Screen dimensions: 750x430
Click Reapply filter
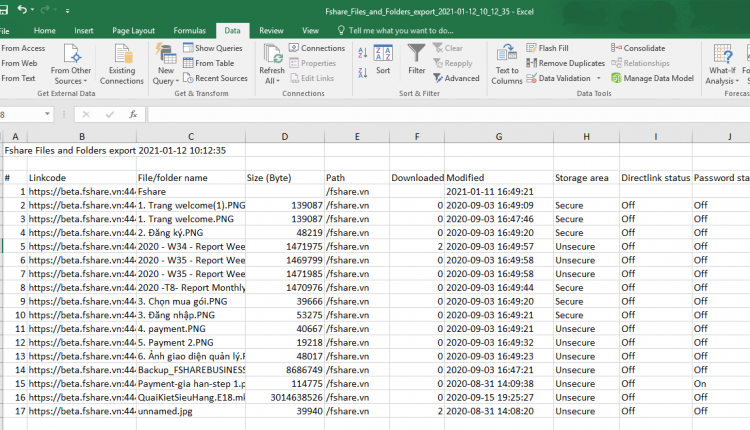[452, 63]
